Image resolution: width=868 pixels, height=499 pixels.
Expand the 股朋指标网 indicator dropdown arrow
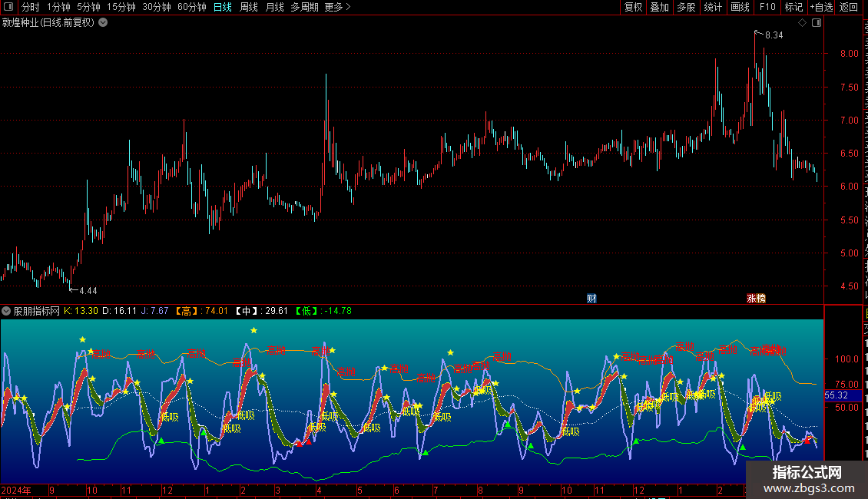tap(7, 311)
